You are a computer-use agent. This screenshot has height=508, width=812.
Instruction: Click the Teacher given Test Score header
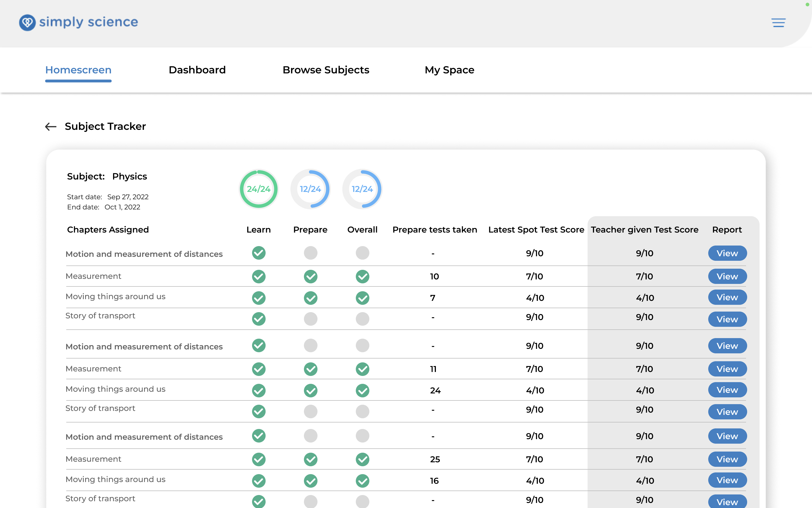tap(645, 229)
